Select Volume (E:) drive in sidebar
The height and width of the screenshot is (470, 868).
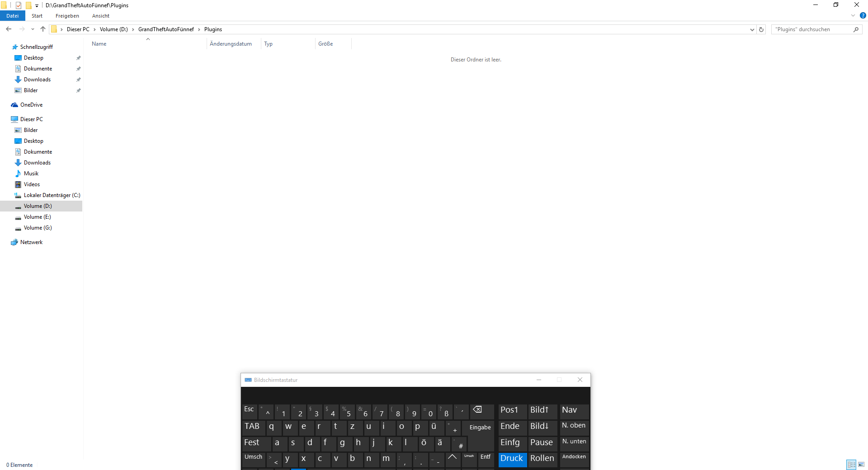coord(37,217)
